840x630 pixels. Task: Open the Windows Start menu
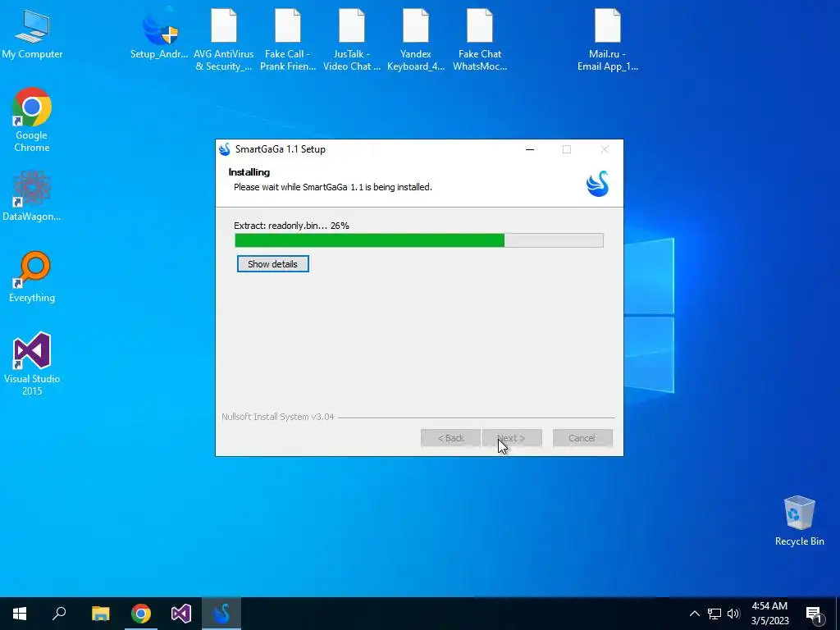coord(20,614)
